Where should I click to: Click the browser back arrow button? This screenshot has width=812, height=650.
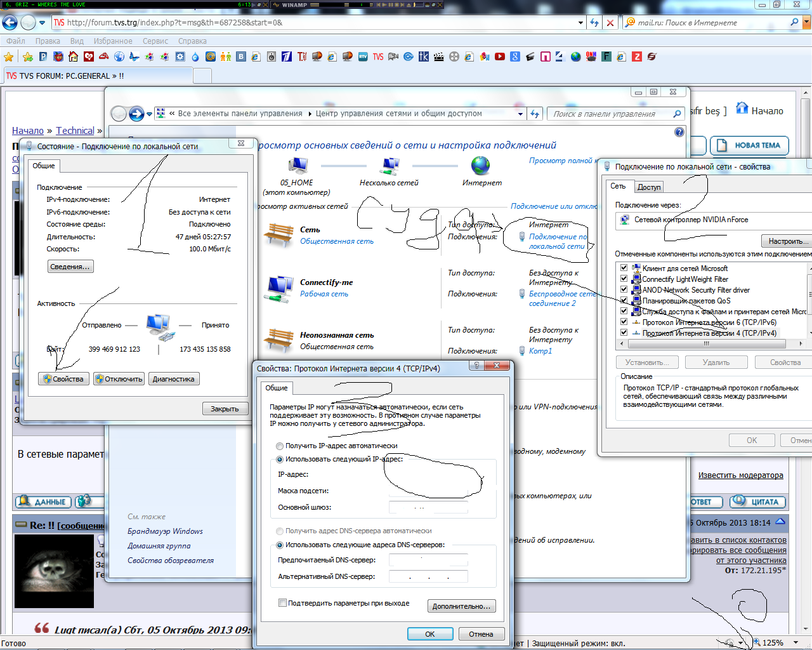(10, 23)
